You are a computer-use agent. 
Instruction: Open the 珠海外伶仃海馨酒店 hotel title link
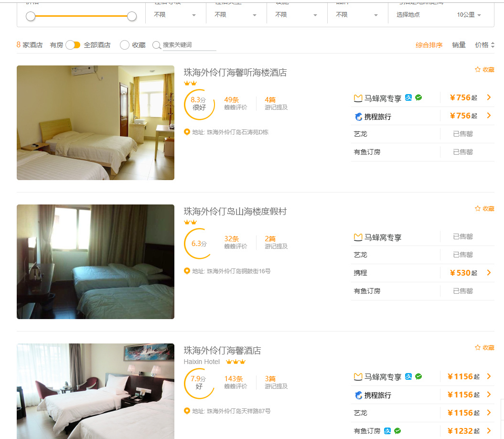click(222, 350)
